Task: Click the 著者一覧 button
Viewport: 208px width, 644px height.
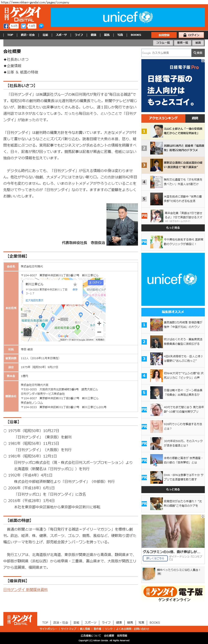Action: point(183,43)
